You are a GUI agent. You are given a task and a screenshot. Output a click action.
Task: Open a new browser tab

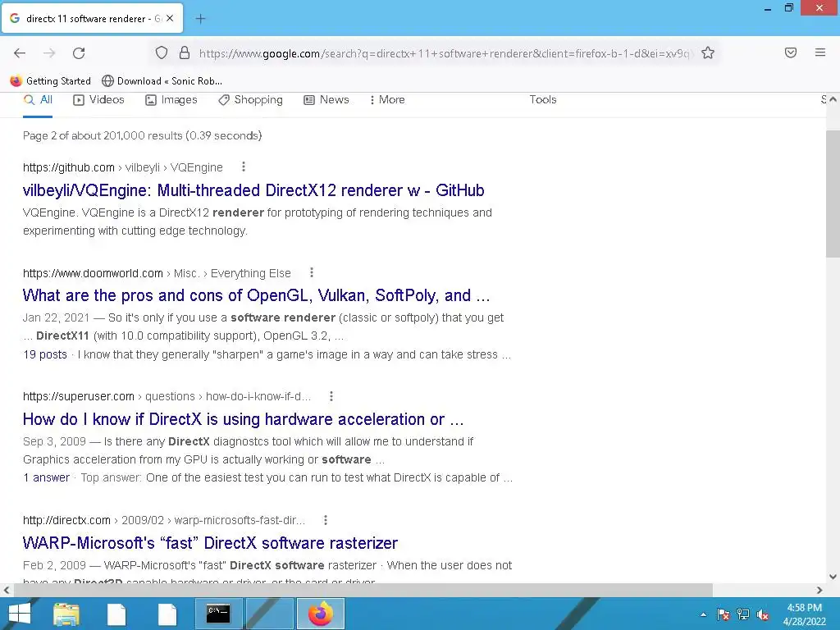[200, 19]
